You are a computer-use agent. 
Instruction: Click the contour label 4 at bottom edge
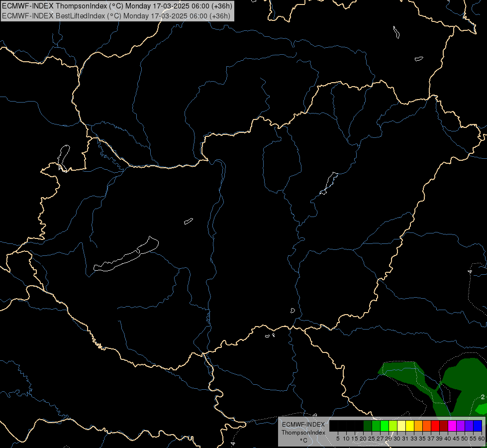(233, 444)
